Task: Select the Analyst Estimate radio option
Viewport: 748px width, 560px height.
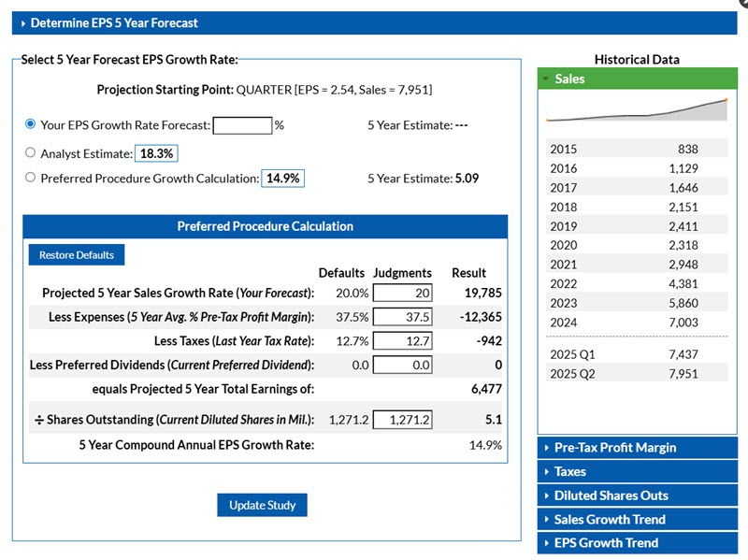Action: pyautogui.click(x=31, y=152)
